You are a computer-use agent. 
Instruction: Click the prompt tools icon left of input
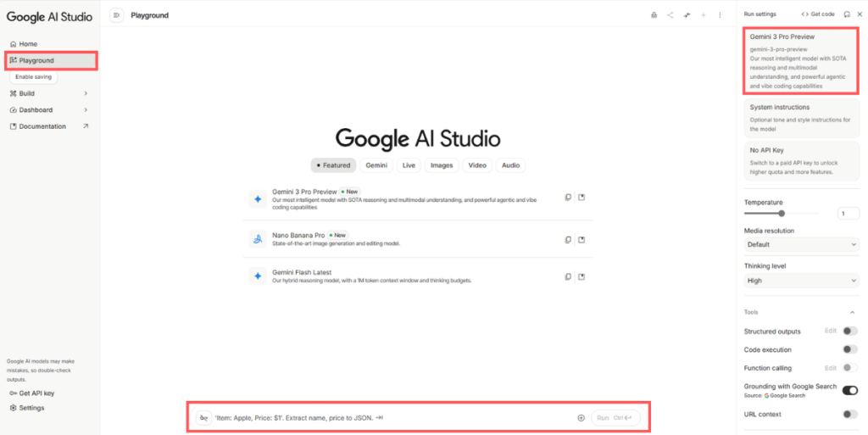tap(203, 417)
